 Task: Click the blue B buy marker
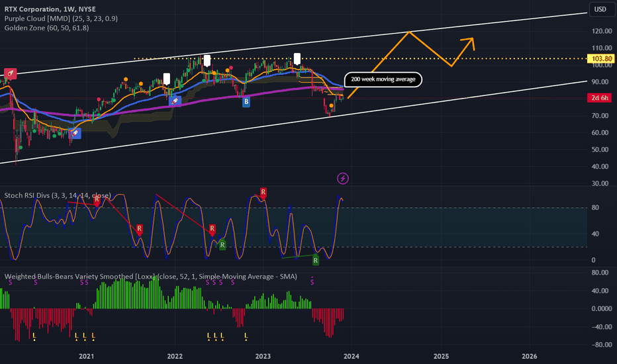(246, 102)
